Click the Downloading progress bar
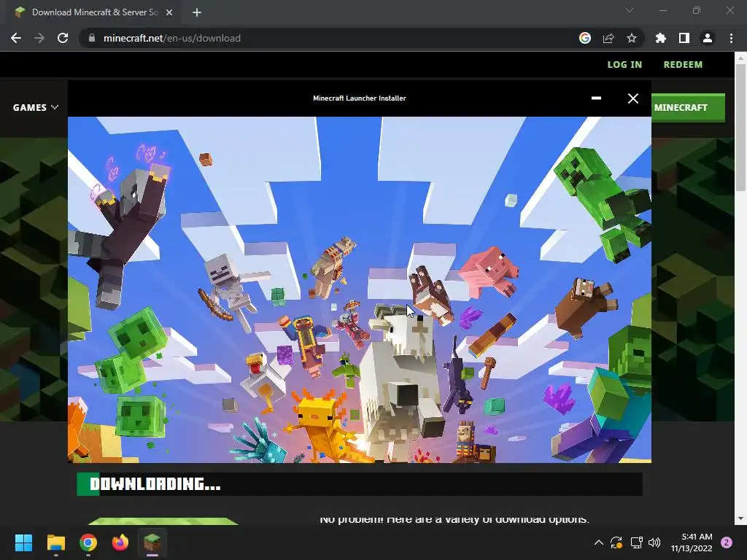Image resolution: width=747 pixels, height=560 pixels. click(360, 484)
